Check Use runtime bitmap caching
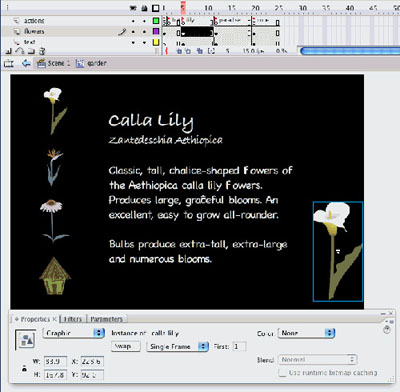 [x=283, y=373]
